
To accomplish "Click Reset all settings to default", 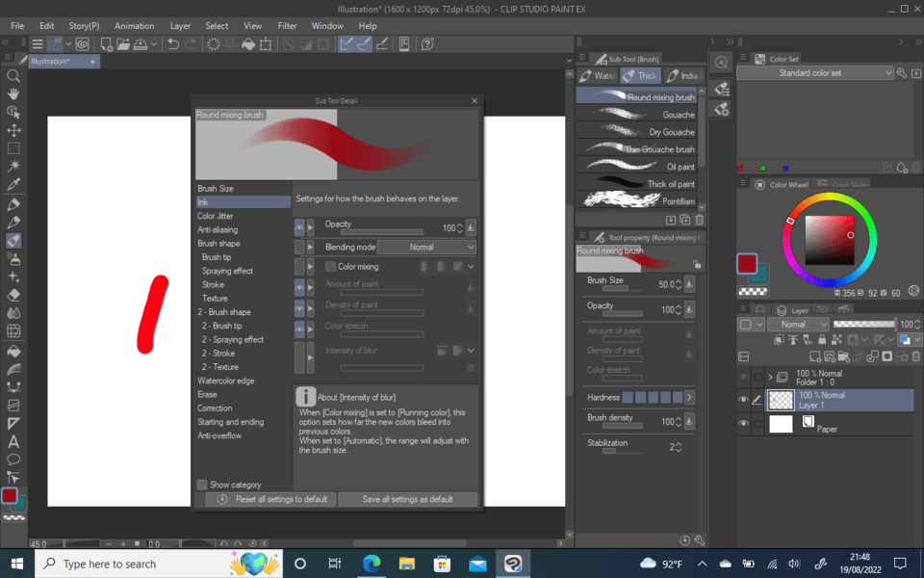I will pyautogui.click(x=270, y=499).
